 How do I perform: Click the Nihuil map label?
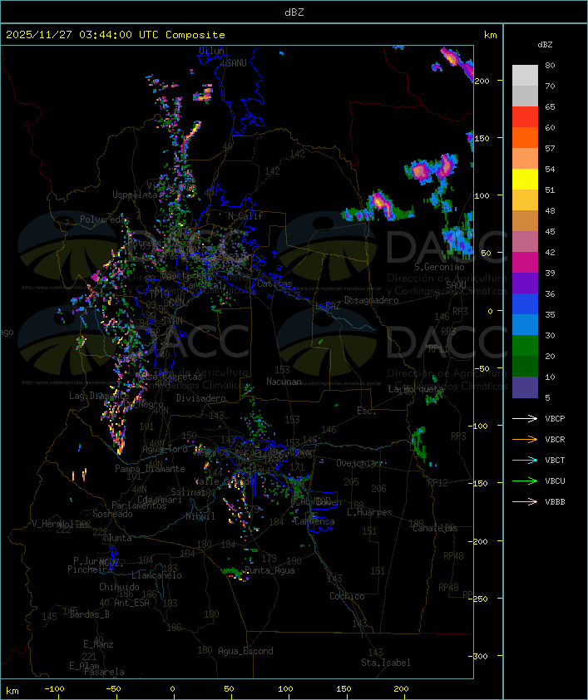[x=200, y=516]
